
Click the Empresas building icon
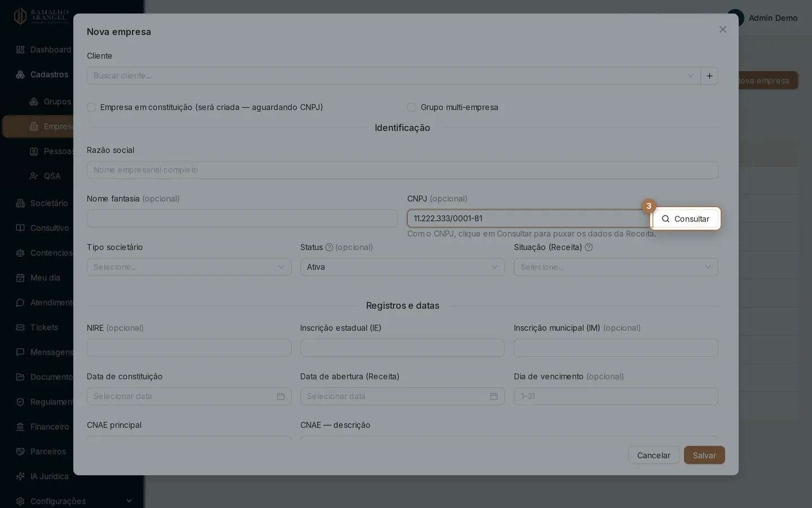(x=34, y=126)
